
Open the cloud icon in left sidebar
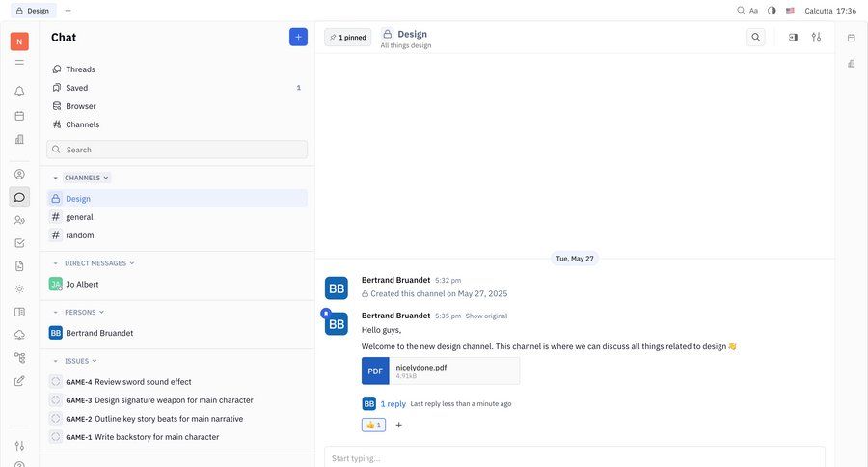(x=19, y=334)
